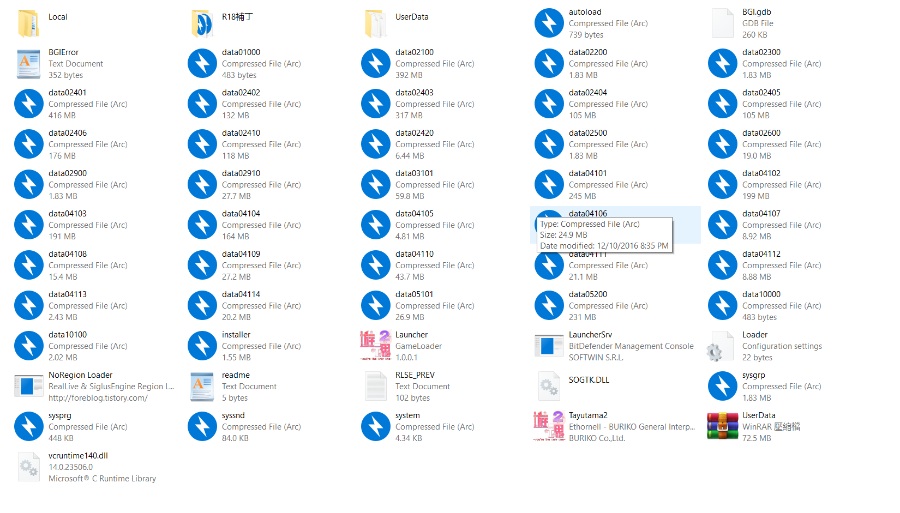The width and height of the screenshot is (900, 513).
Task: Select the R18 folder icon
Action: (x=202, y=23)
